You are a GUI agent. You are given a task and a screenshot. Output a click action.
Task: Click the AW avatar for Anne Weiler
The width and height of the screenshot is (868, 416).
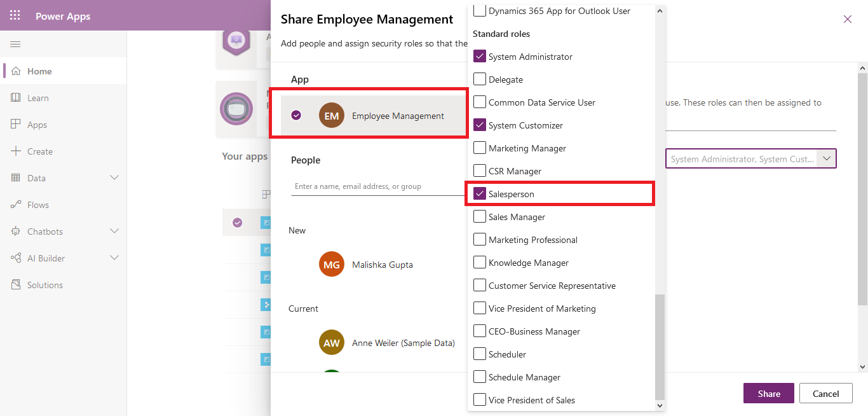coord(332,342)
